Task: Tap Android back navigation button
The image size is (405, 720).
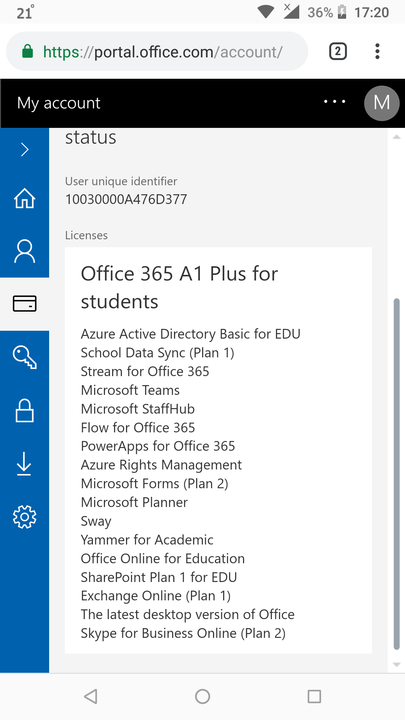Action: tap(91, 697)
